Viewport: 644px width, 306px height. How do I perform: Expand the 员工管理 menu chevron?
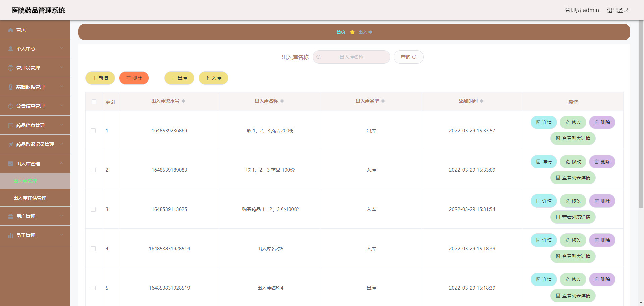click(x=62, y=235)
